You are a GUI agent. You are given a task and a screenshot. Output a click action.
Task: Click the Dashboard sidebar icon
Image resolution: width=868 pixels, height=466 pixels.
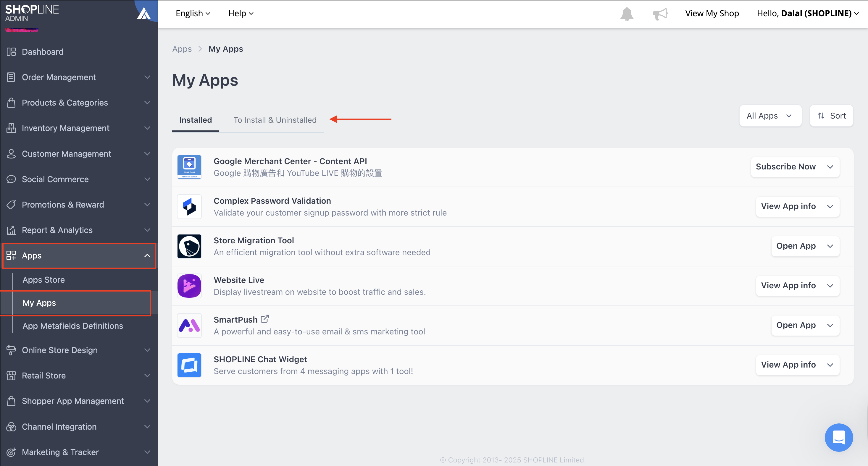(x=11, y=51)
